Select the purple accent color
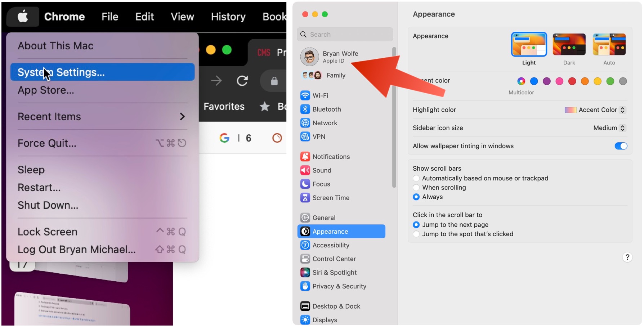Screen dimensions: 644x327 546,81
